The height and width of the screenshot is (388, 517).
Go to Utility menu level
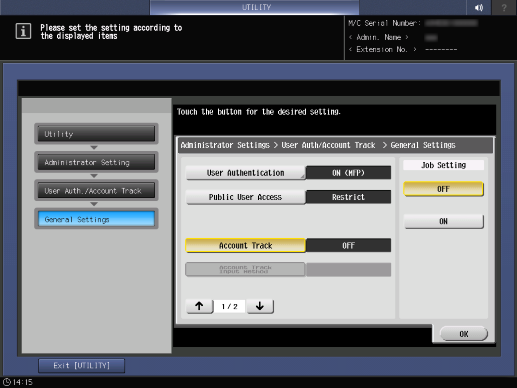point(96,134)
